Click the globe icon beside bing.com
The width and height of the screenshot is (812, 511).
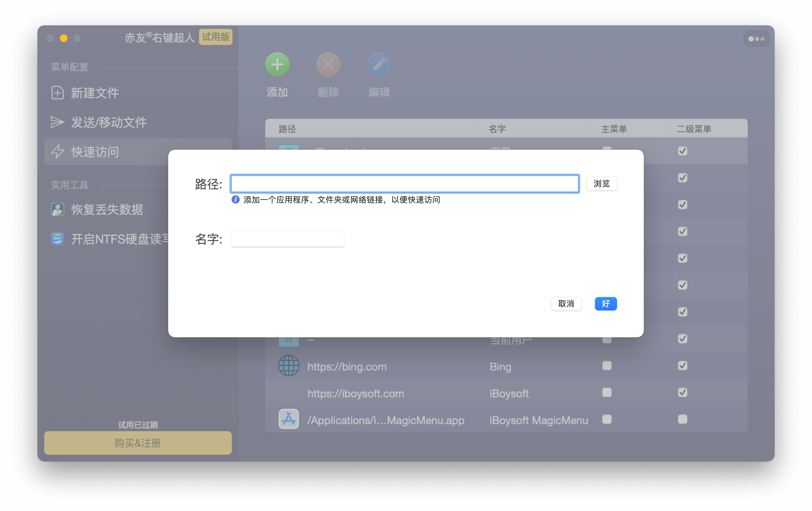click(288, 366)
